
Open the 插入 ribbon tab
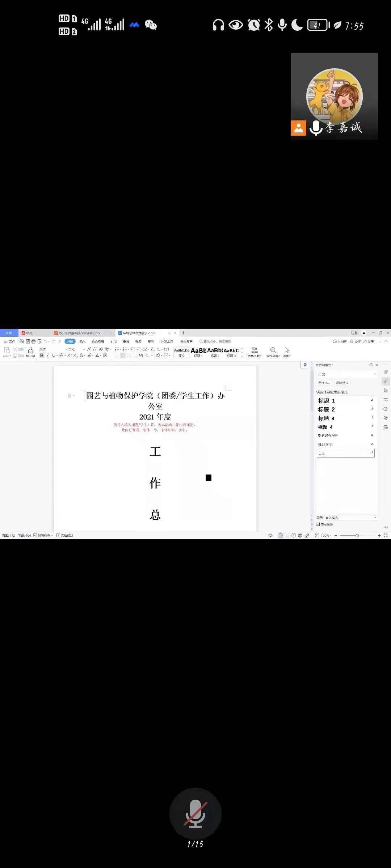[x=83, y=341]
